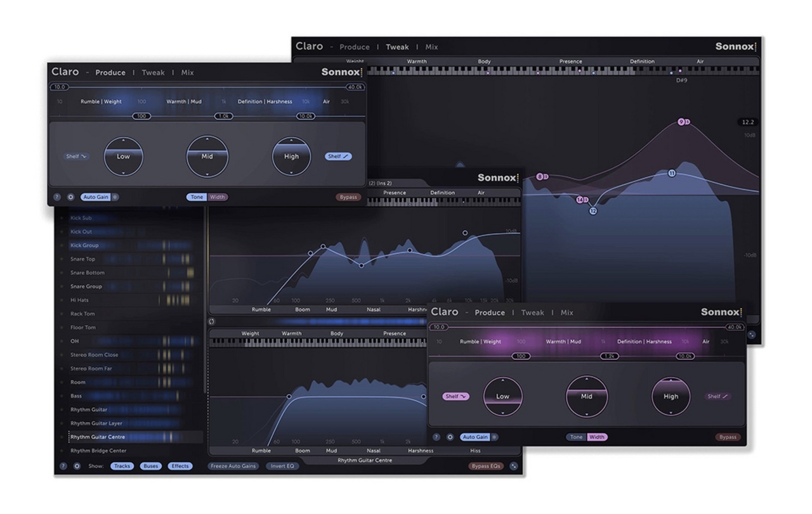
Task: Open settings gear in Mix window footer
Action: (77, 466)
